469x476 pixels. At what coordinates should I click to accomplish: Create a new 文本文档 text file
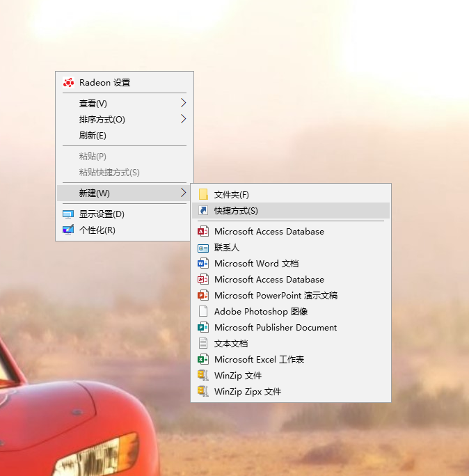291,343
